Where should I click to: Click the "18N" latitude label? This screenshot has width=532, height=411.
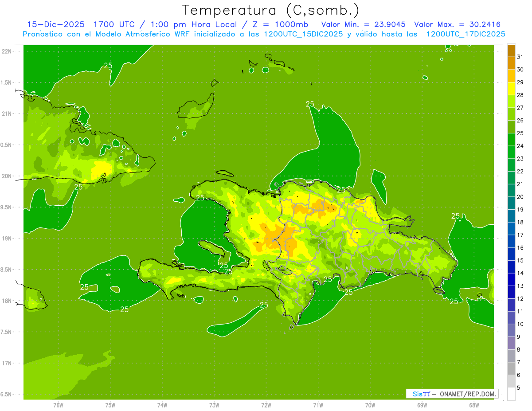click(x=7, y=301)
